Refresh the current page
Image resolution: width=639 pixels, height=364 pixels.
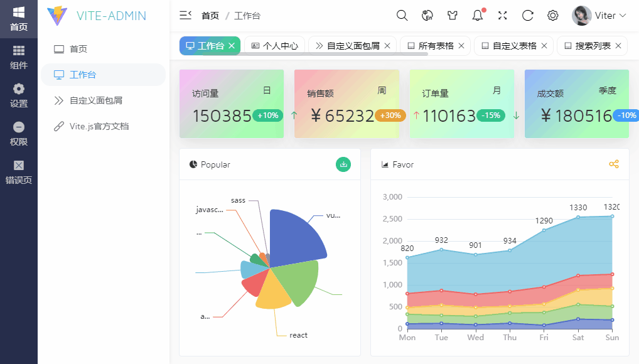click(x=527, y=15)
